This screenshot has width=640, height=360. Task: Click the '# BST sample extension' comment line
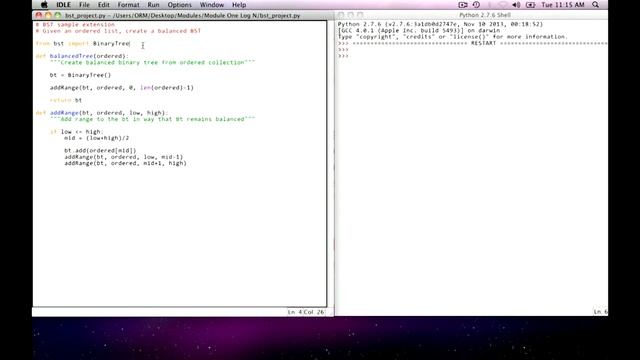[75, 24]
